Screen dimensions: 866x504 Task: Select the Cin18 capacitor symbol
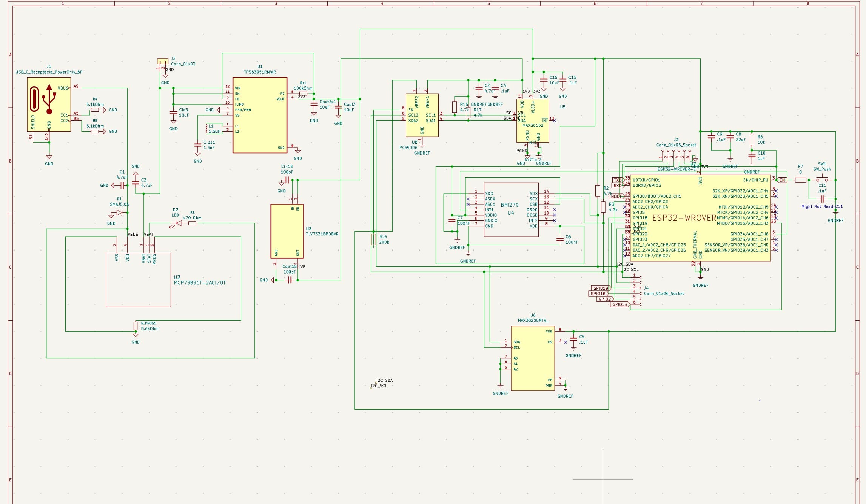(x=287, y=180)
